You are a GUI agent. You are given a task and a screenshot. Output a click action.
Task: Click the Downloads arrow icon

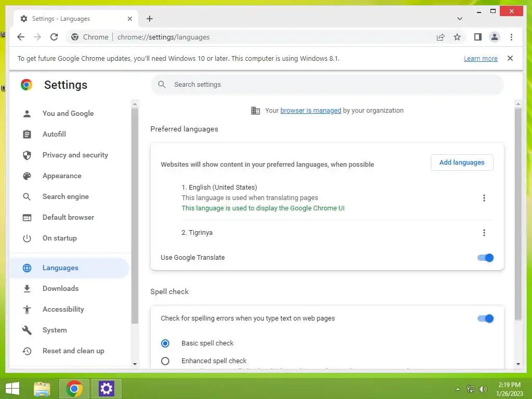27,289
